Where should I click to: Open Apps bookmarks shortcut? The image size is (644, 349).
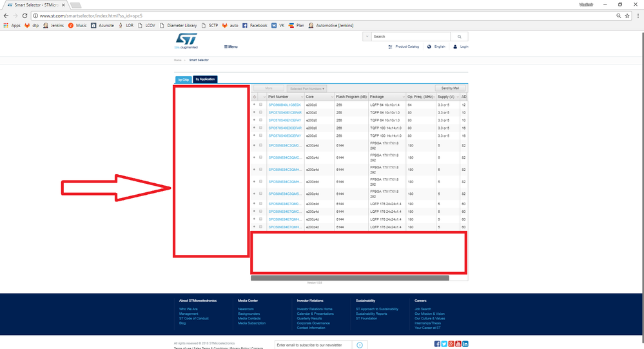(12, 26)
